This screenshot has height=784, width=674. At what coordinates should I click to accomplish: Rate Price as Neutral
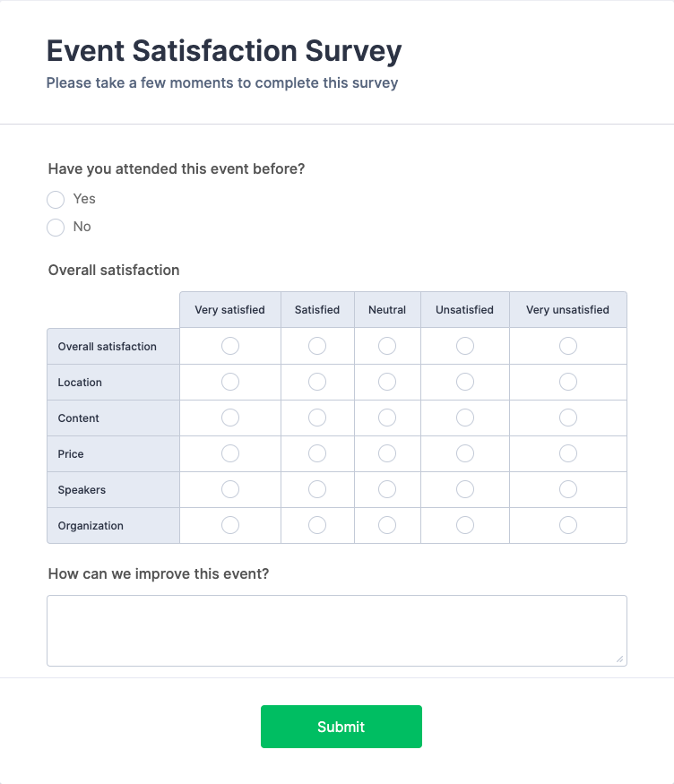(x=387, y=453)
